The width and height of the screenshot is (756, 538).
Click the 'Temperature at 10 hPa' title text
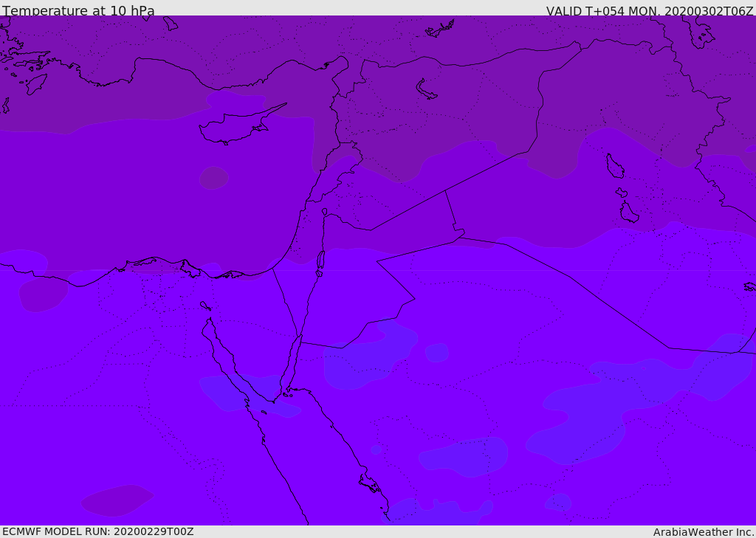78,10
